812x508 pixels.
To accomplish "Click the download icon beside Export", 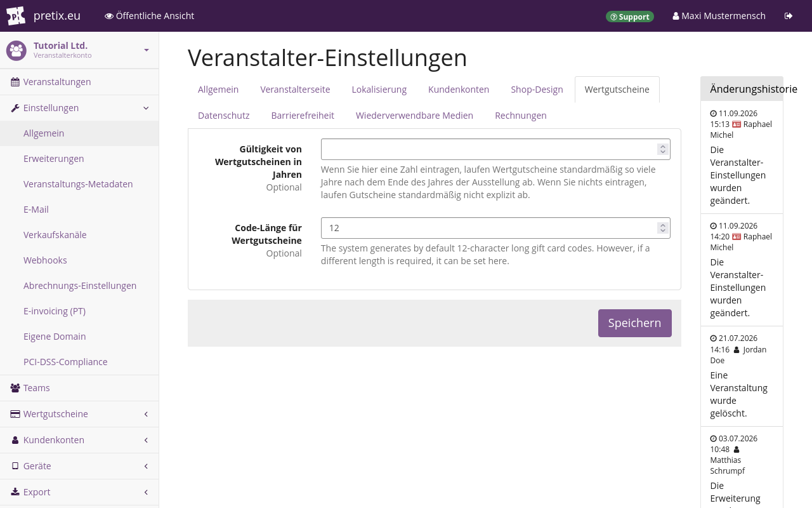I will pyautogui.click(x=15, y=492).
